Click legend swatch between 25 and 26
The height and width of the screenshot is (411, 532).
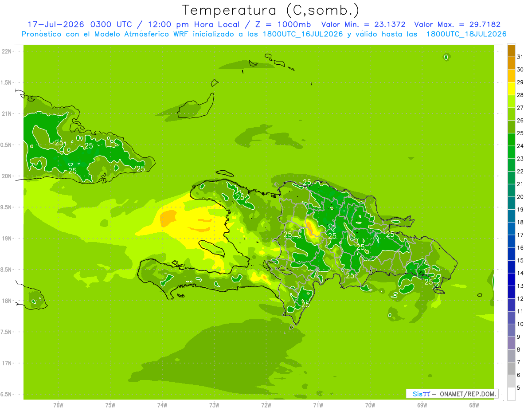(511, 127)
